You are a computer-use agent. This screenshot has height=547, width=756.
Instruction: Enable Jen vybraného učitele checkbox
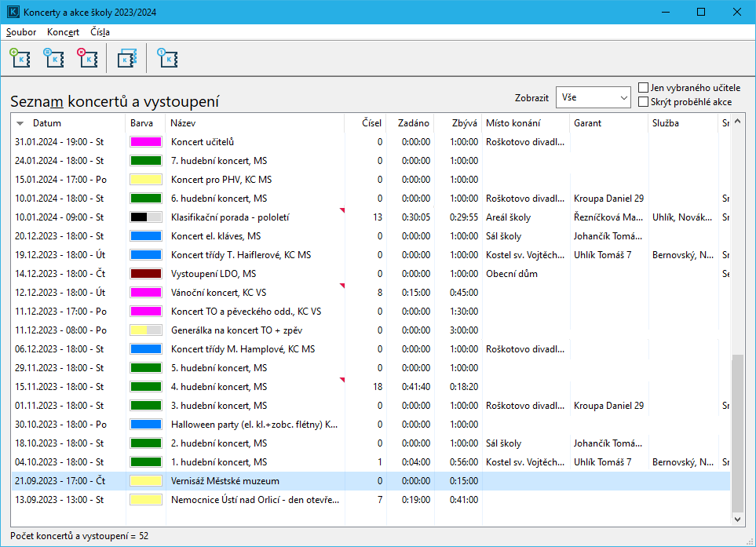644,88
